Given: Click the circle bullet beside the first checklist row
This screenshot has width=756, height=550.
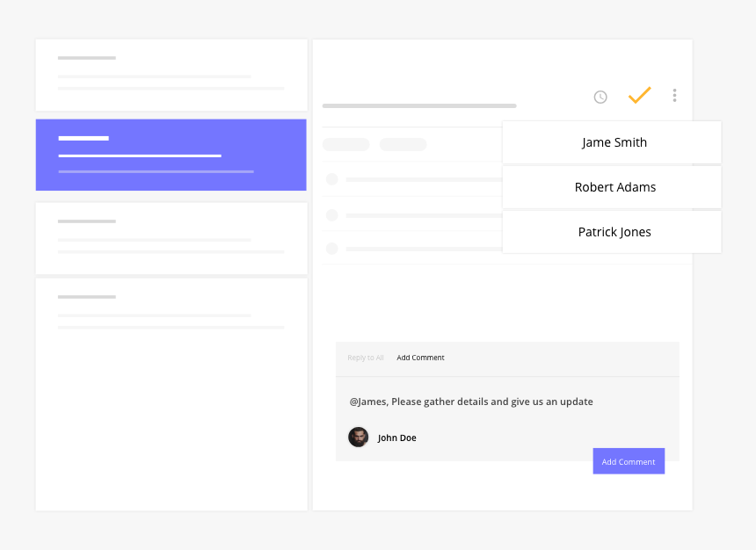Looking at the screenshot, I should point(332,178).
